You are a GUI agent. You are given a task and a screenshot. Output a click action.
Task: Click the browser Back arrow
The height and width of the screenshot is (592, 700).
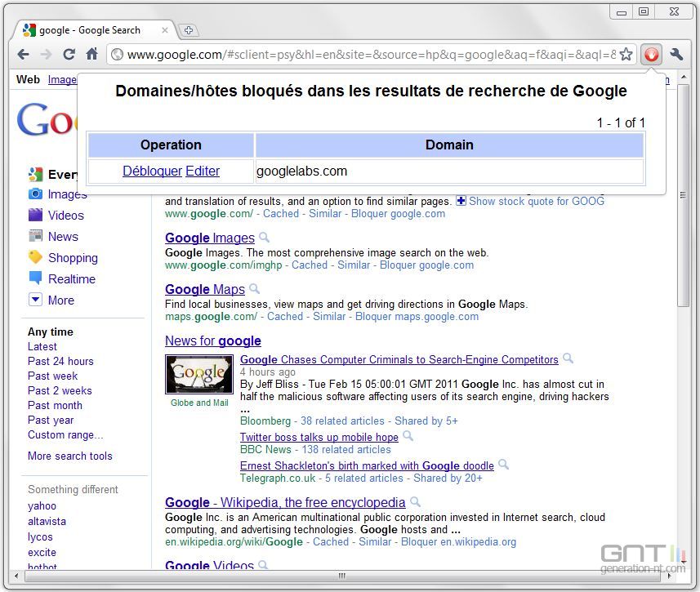coord(23,55)
